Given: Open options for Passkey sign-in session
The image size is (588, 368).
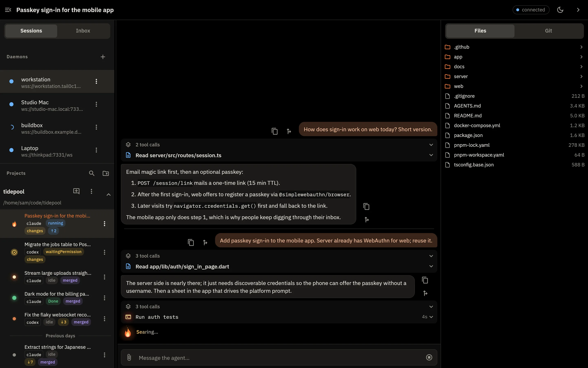Looking at the screenshot, I should 105,223.
